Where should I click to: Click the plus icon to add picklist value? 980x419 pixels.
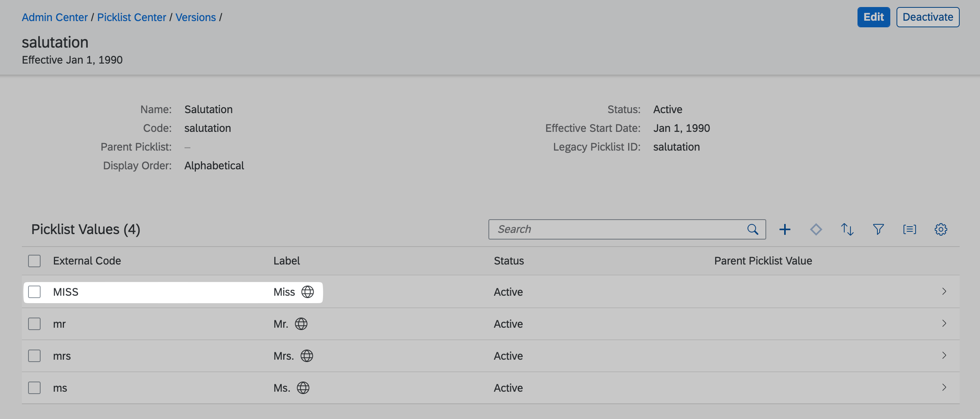[x=785, y=229]
